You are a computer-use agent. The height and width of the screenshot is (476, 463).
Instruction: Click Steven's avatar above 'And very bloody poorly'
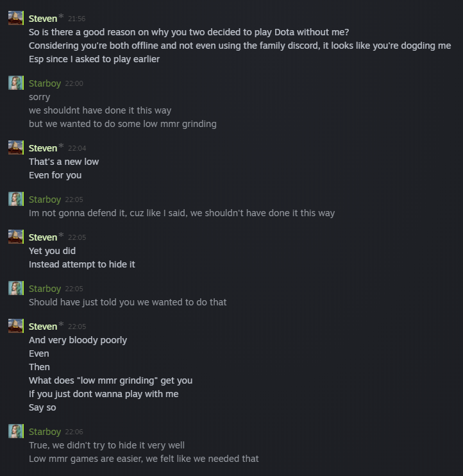(16, 326)
